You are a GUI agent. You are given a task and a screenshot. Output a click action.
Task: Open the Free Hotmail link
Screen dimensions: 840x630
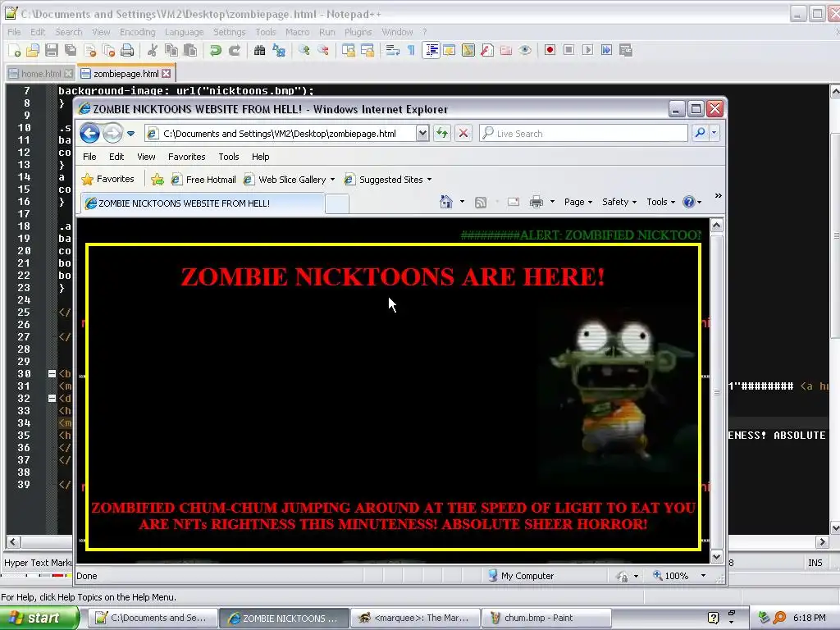pyautogui.click(x=203, y=180)
